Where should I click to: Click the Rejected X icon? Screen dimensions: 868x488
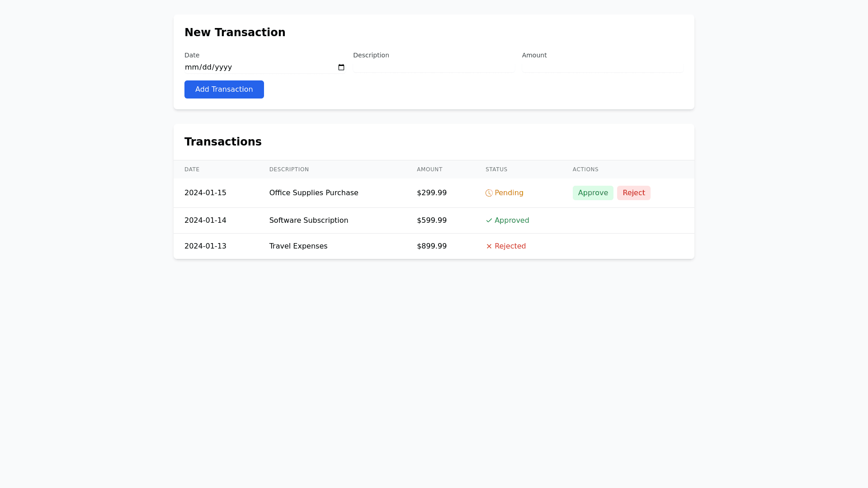(x=489, y=246)
